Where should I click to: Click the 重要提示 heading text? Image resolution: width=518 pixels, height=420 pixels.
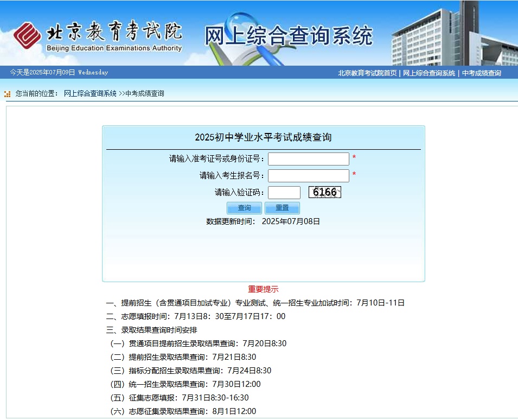tap(264, 289)
